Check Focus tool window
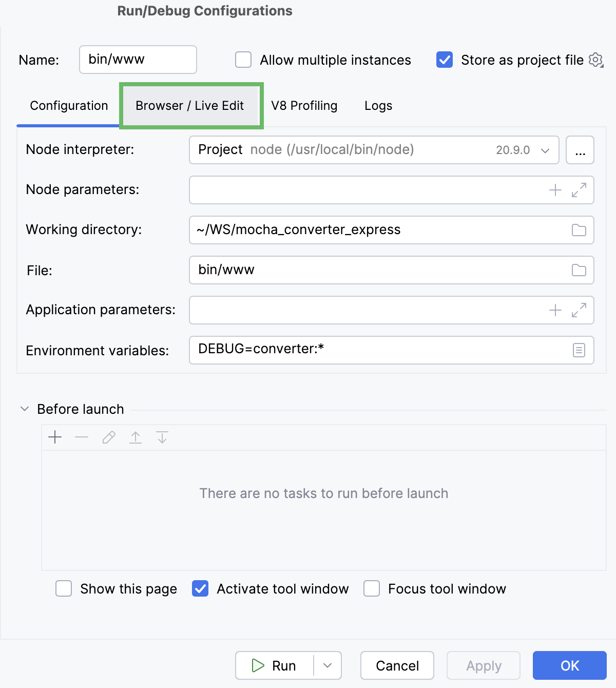 click(x=371, y=589)
